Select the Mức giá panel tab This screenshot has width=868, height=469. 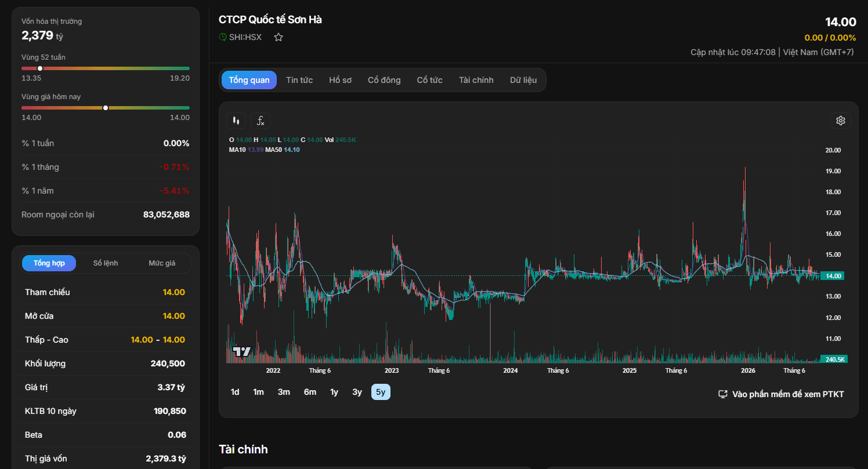click(162, 263)
